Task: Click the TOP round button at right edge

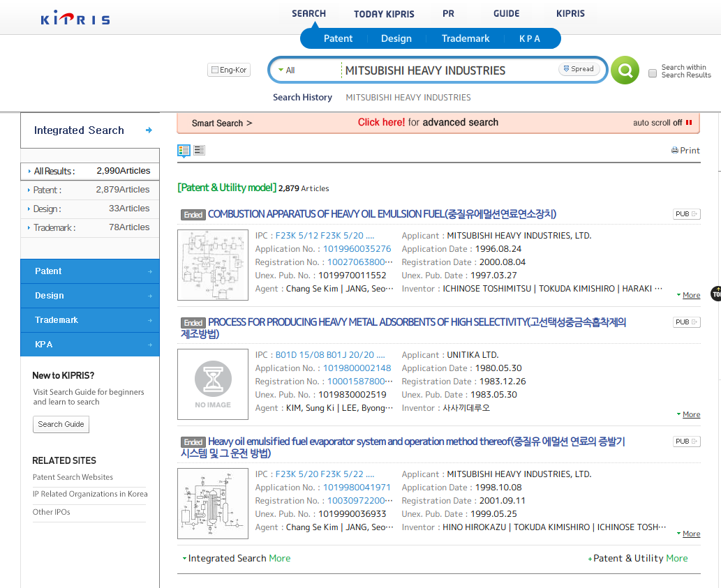Action: [716, 294]
